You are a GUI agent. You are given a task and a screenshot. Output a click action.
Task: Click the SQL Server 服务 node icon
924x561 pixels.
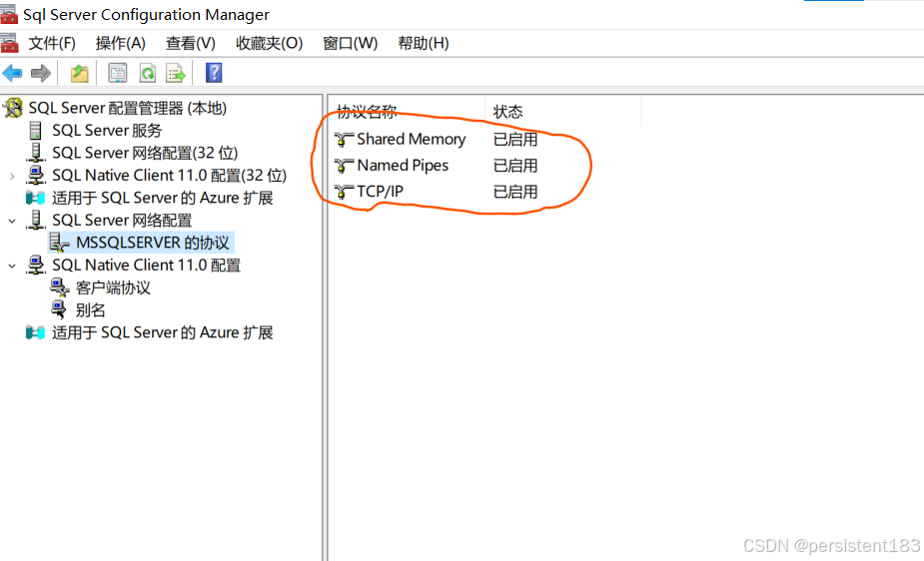pos(36,130)
